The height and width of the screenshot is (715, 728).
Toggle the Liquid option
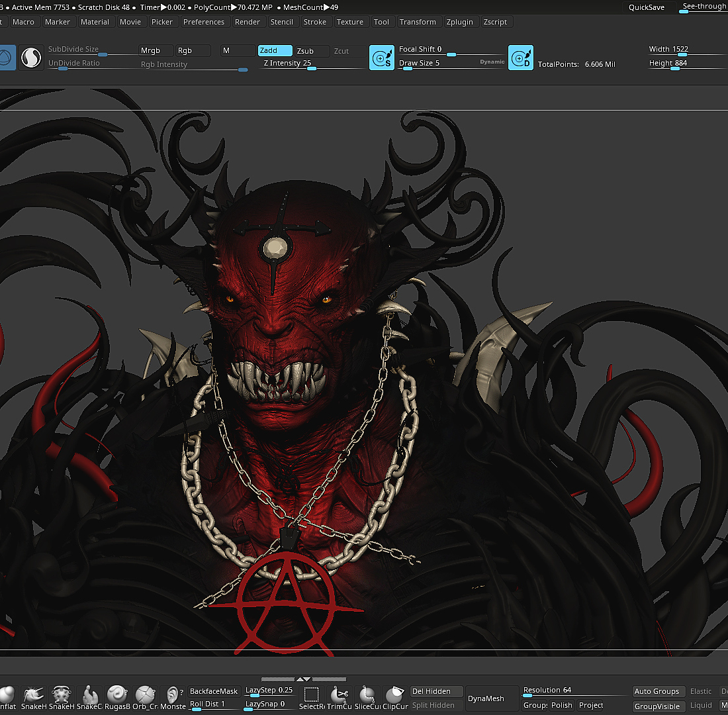(701, 705)
